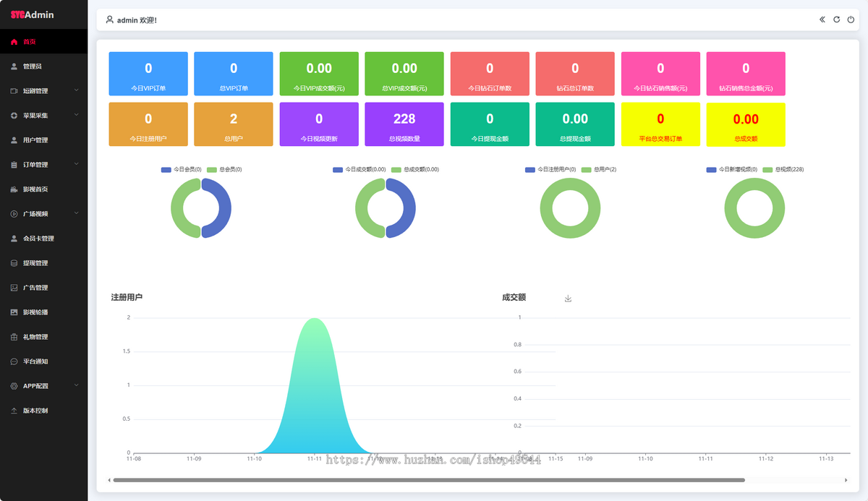Screen dimensions: 868x501
Task: Click the admin user avatar icon
Action: 109,20
